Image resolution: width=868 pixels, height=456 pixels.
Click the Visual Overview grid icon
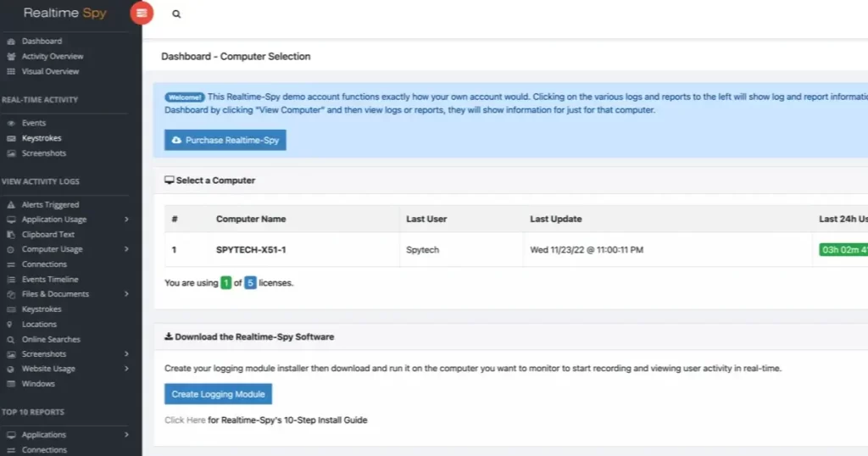point(10,71)
